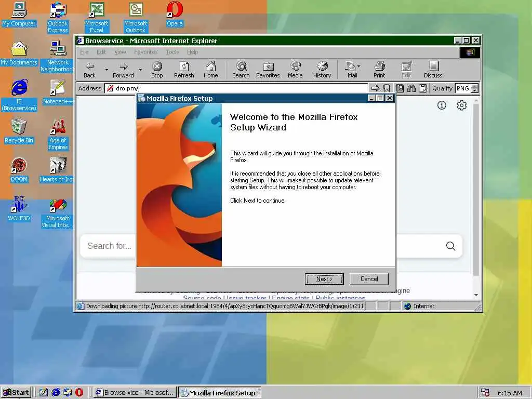532x399 pixels.
Task: Launch Outlook Express from quick launch
Action: (68, 393)
